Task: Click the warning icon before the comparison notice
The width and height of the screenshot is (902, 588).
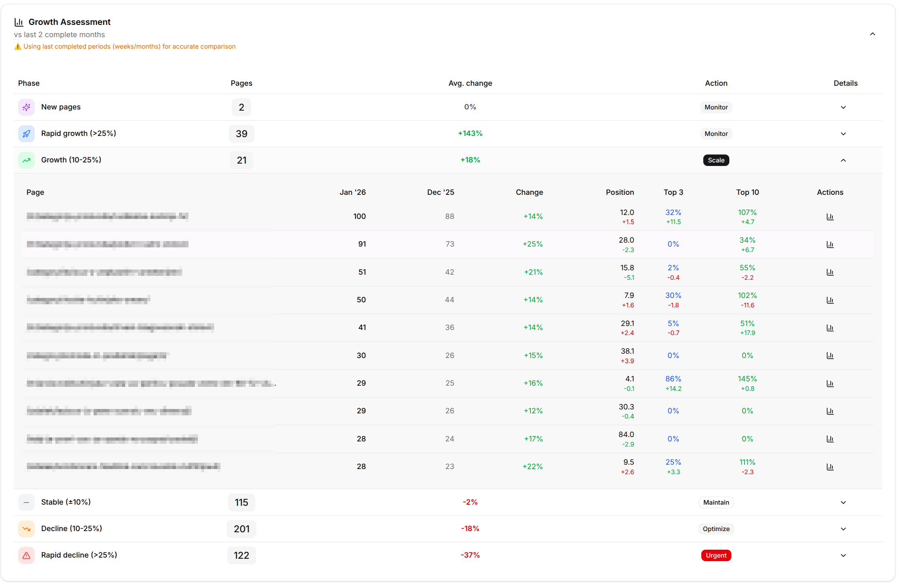Action: (x=18, y=46)
